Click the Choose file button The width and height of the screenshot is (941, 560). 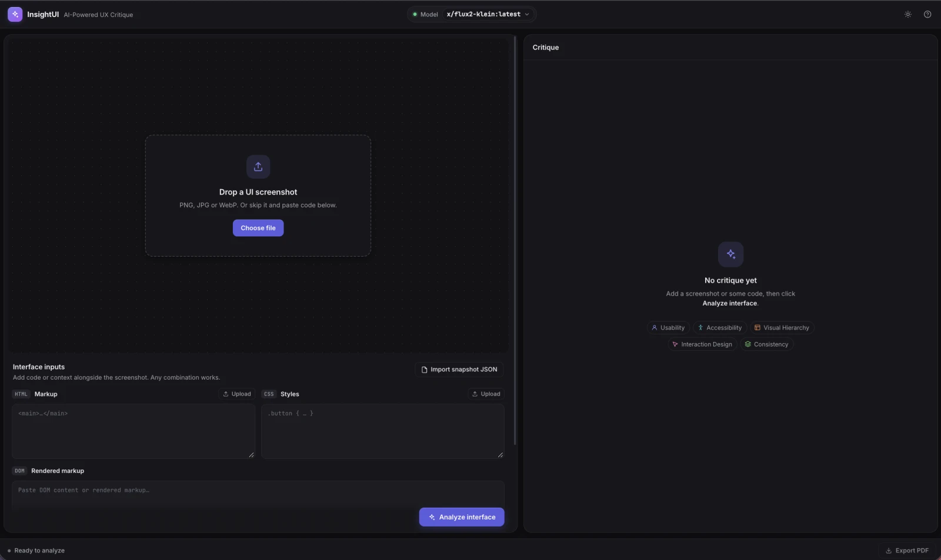pos(258,228)
